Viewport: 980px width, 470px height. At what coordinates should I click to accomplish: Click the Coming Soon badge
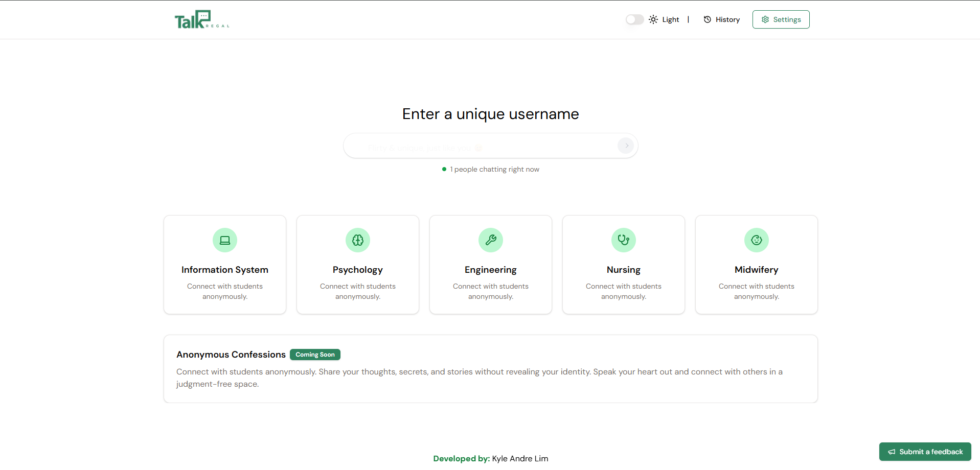(315, 355)
